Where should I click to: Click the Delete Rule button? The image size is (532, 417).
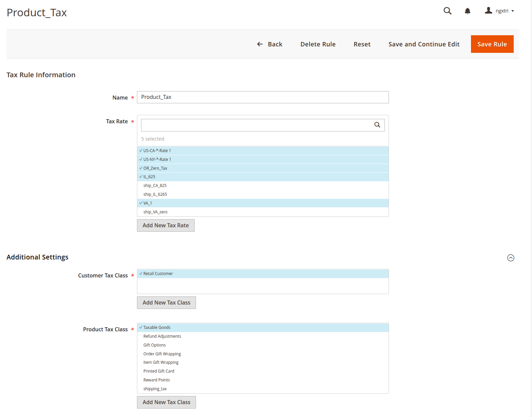tap(318, 44)
